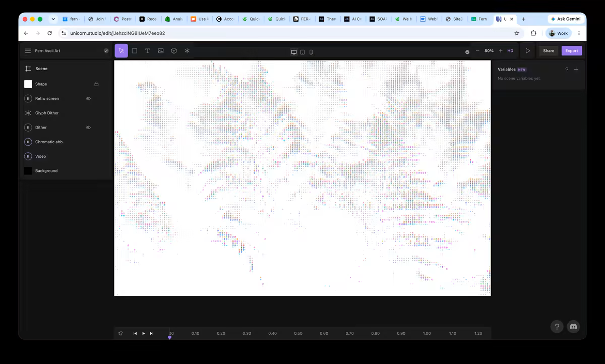Open a new browser tab
605x364 pixels.
click(523, 19)
